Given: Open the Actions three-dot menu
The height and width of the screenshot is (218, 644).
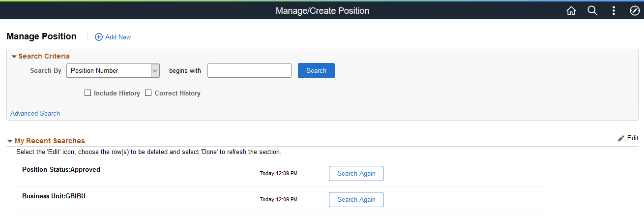Looking at the screenshot, I should [x=614, y=11].
